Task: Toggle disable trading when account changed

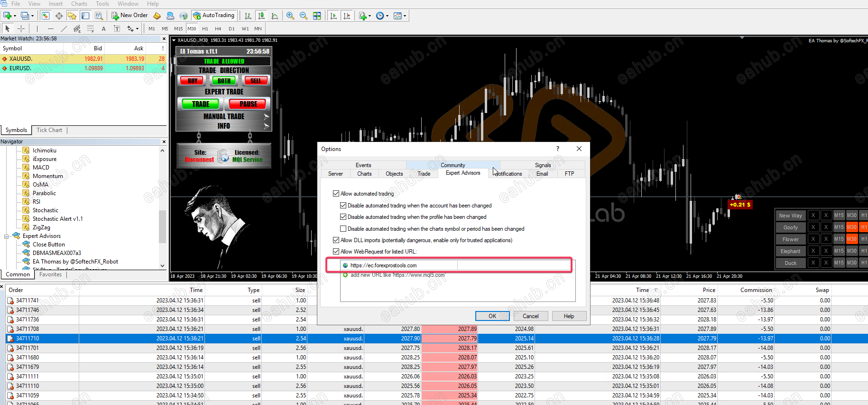Action: click(x=343, y=206)
